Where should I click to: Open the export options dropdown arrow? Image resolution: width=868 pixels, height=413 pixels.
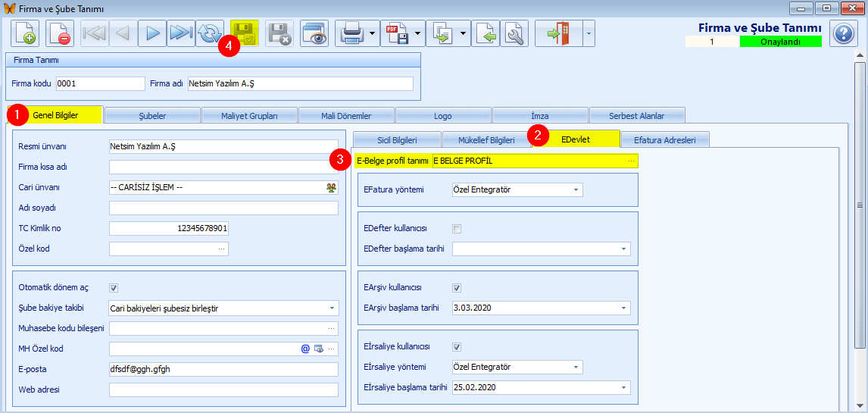462,33
